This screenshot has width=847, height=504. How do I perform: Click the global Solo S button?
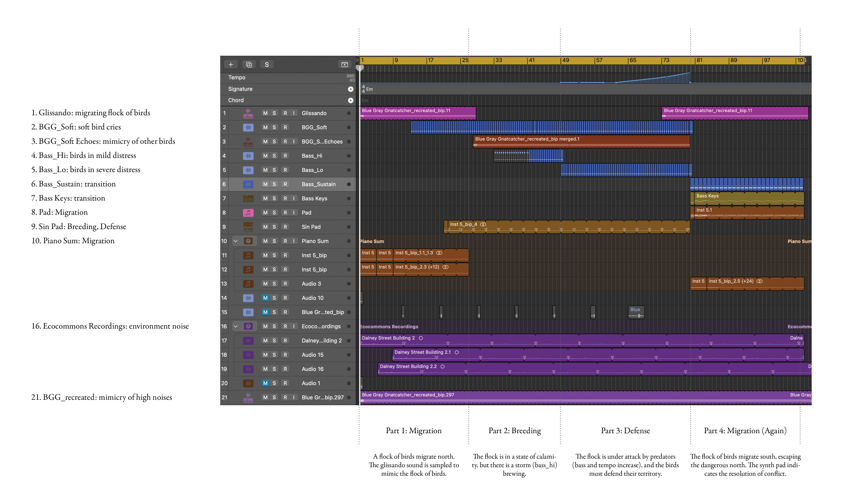(x=267, y=65)
